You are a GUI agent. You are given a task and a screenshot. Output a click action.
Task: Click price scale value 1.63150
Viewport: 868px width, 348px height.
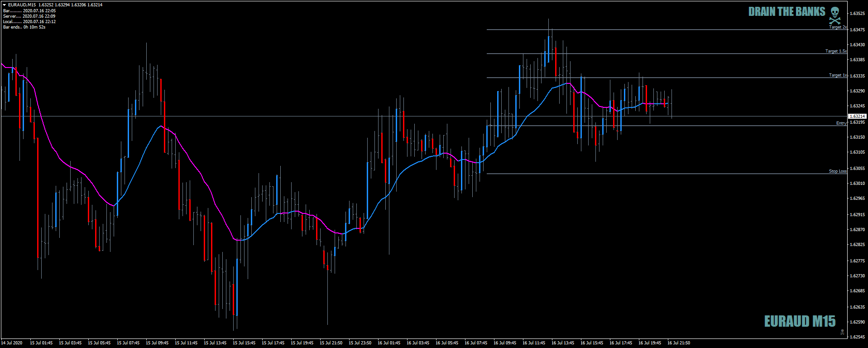(858, 137)
